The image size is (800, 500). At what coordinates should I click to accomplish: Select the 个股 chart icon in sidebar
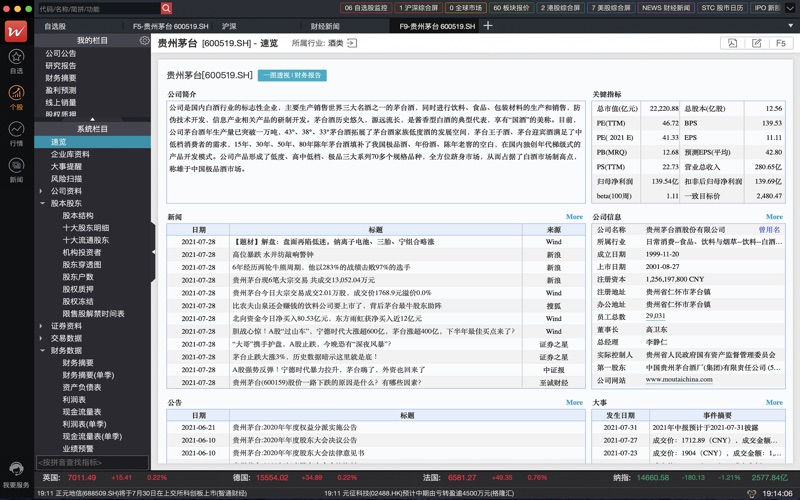pos(16,99)
